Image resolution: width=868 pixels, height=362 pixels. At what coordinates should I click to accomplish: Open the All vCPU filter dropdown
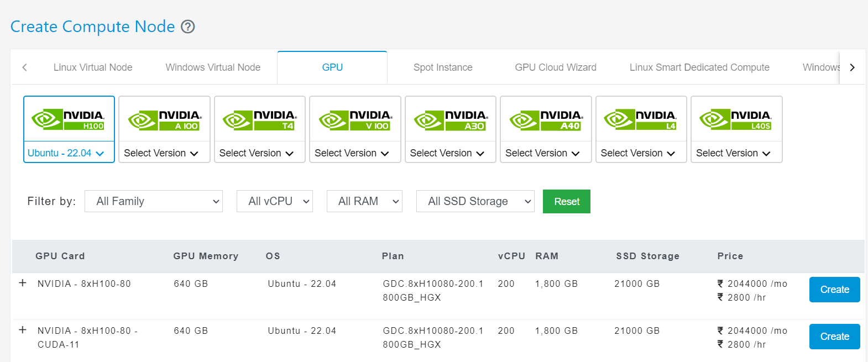point(275,201)
